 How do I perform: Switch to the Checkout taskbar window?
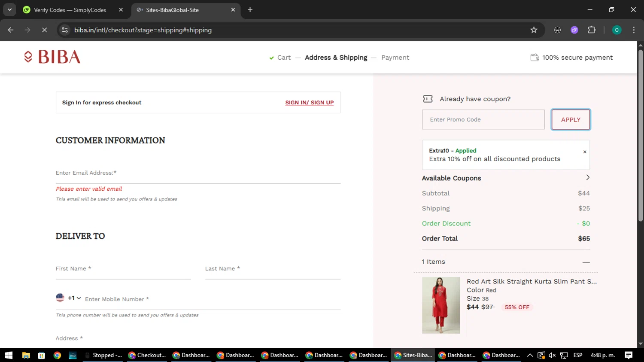(x=147, y=355)
